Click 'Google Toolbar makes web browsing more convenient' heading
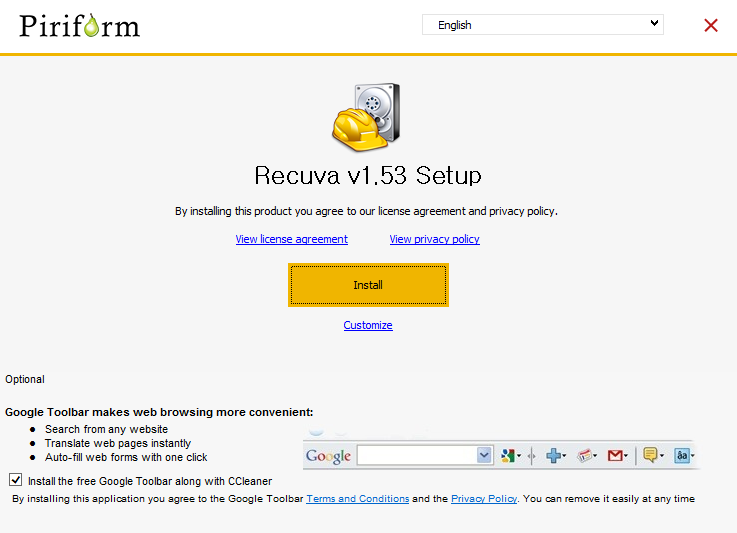This screenshot has width=737, height=533. coord(159,412)
